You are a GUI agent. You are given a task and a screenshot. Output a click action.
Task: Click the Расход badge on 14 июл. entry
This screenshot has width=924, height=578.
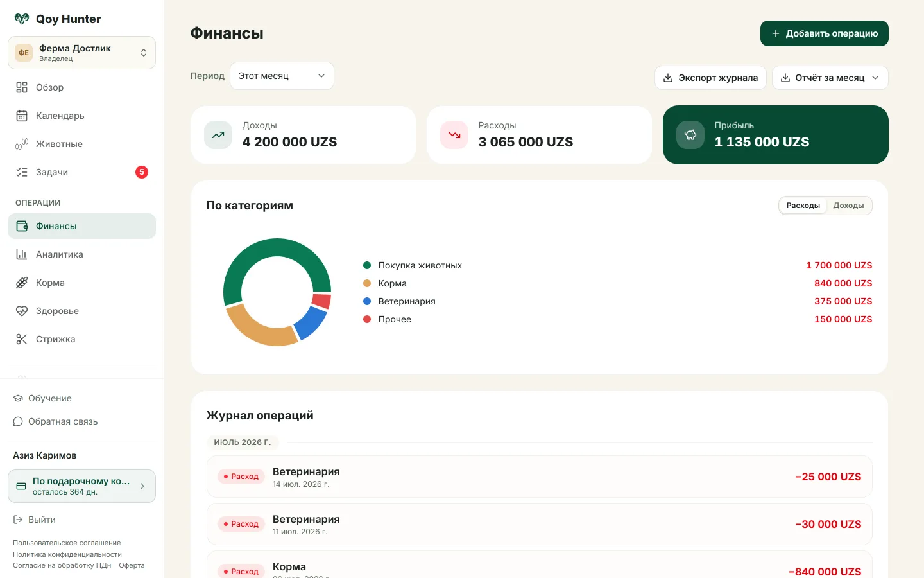tap(241, 477)
